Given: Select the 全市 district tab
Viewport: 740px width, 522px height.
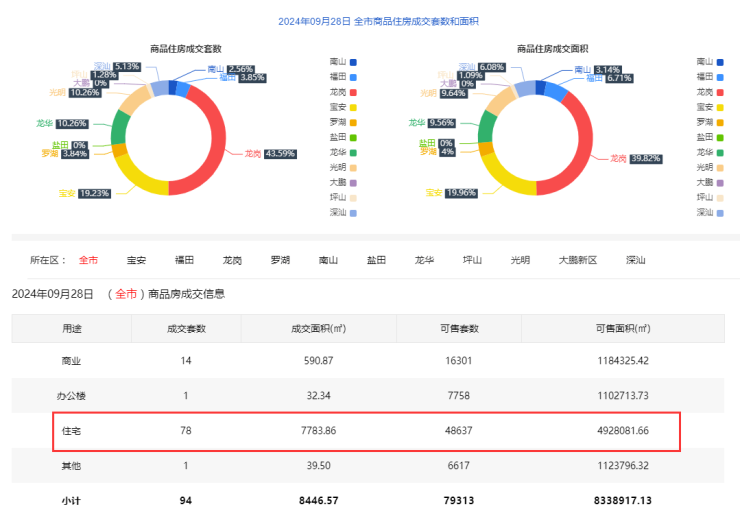Looking at the screenshot, I should (x=89, y=260).
